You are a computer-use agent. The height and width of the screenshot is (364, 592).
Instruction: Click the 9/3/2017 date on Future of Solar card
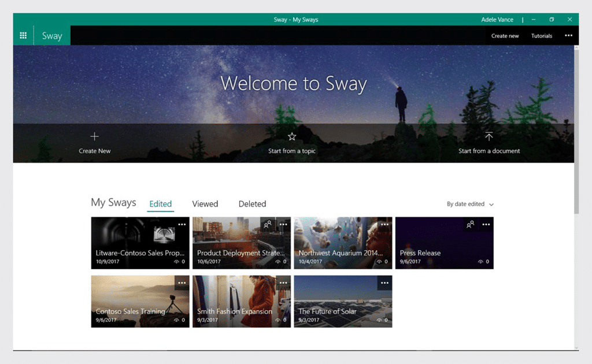pos(309,320)
